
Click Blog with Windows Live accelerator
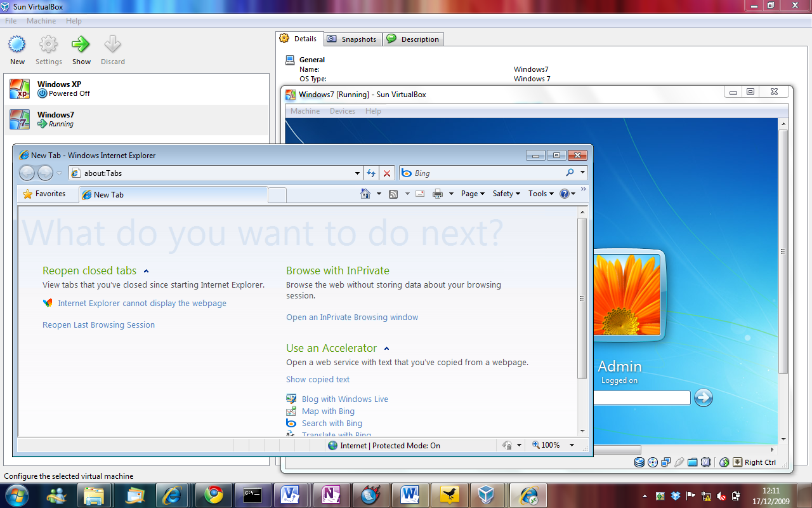pyautogui.click(x=345, y=399)
